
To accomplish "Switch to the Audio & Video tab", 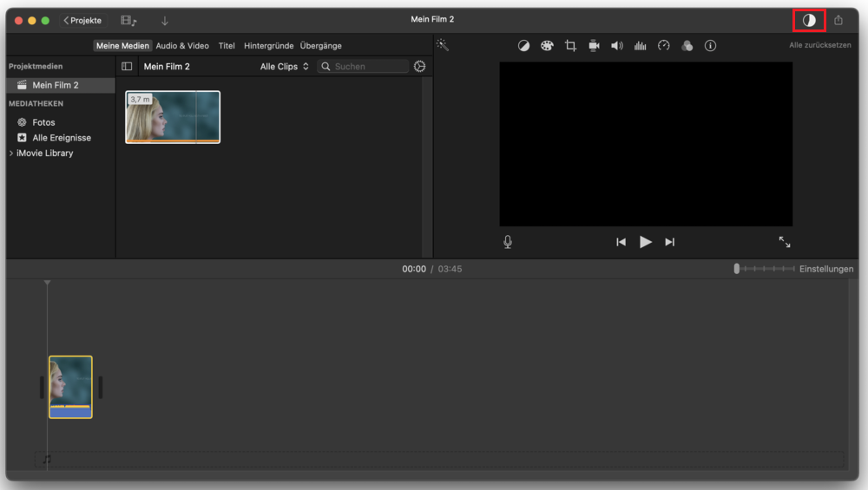I will (182, 46).
